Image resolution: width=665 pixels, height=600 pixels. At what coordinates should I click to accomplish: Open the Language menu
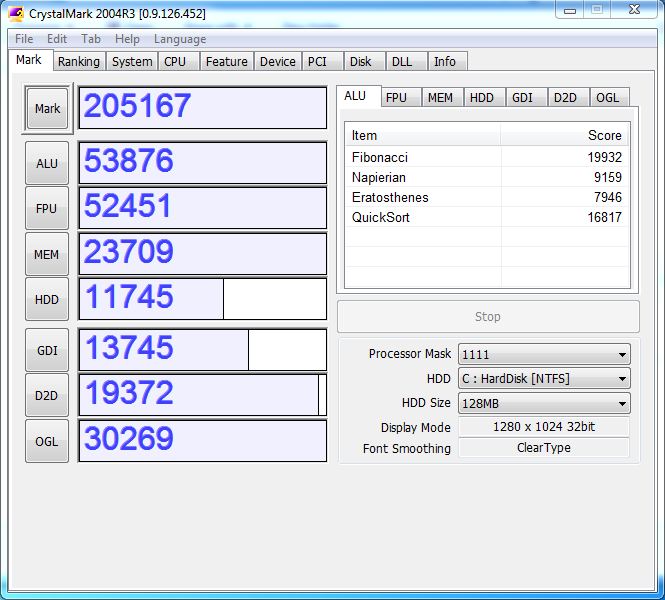180,39
